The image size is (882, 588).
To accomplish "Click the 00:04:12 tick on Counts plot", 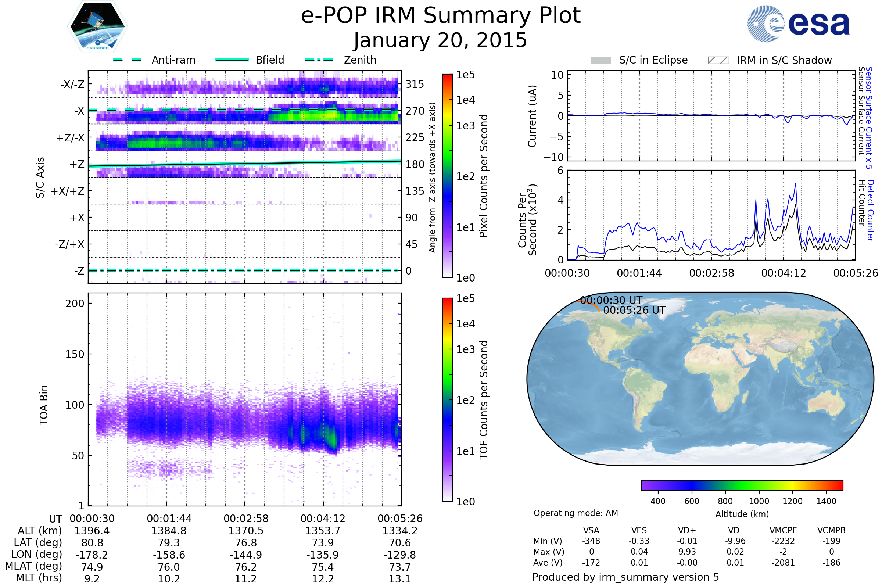I will click(784, 273).
